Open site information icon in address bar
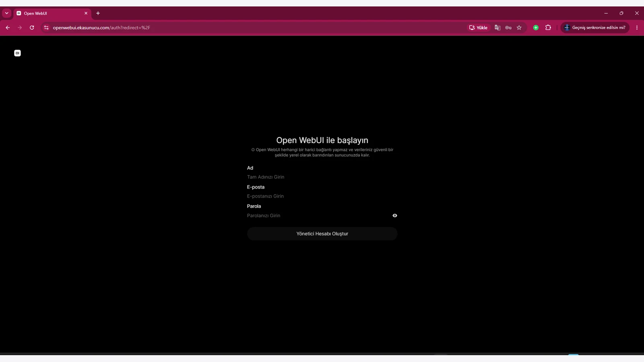The width and height of the screenshot is (644, 362). (46, 28)
